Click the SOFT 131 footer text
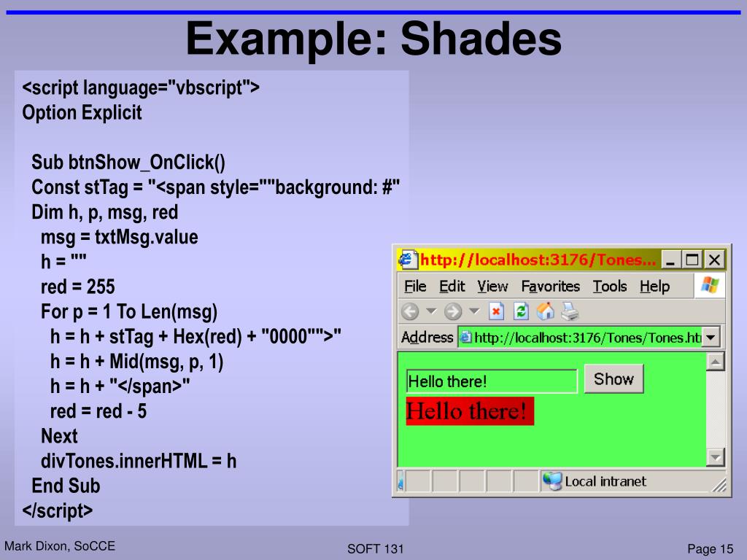Image resolution: width=747 pixels, height=560 pixels. pos(375,548)
